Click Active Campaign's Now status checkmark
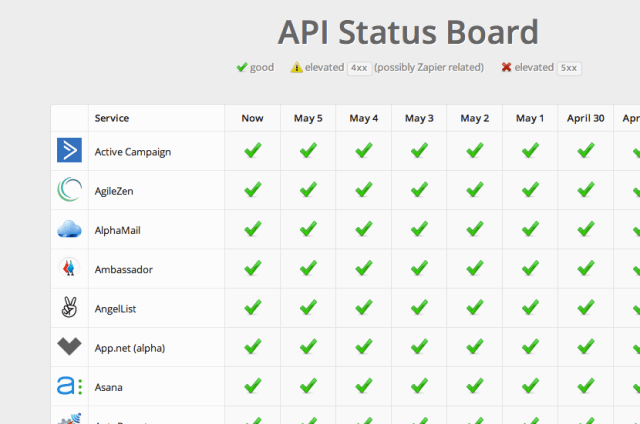Screen dimensions: 640x424 click(x=253, y=151)
